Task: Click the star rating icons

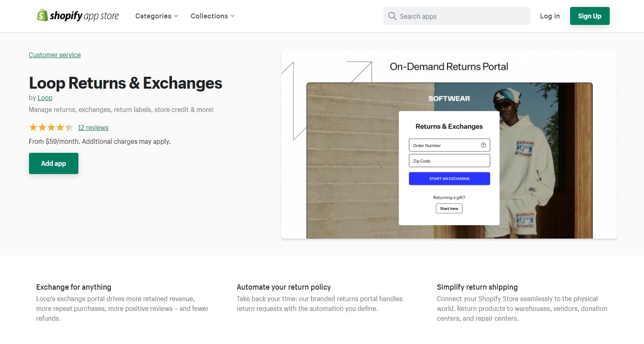Action: [x=51, y=127]
